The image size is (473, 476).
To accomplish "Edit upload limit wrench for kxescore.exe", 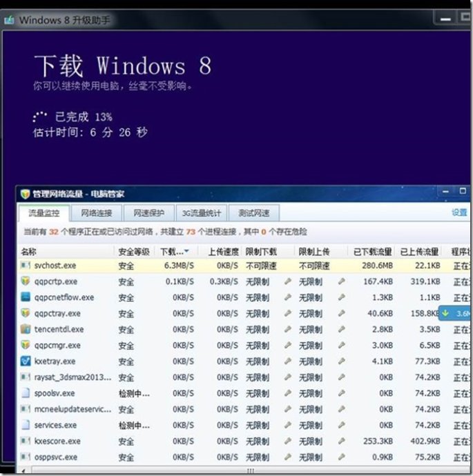I will (342, 441).
